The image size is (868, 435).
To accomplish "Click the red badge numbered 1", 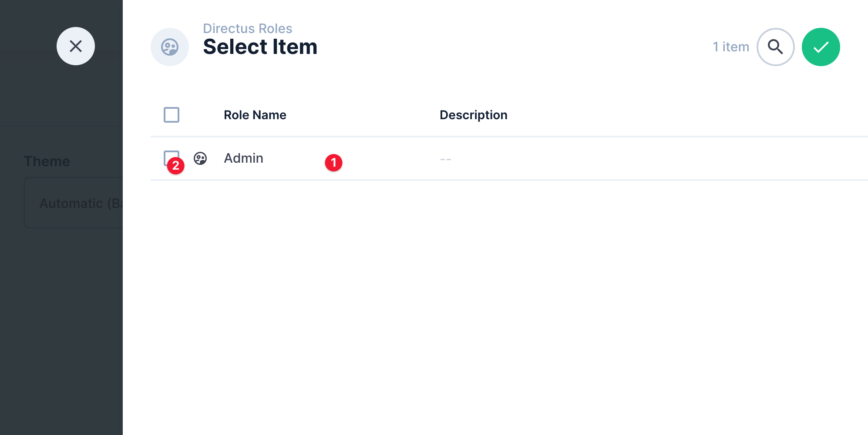I will [333, 163].
